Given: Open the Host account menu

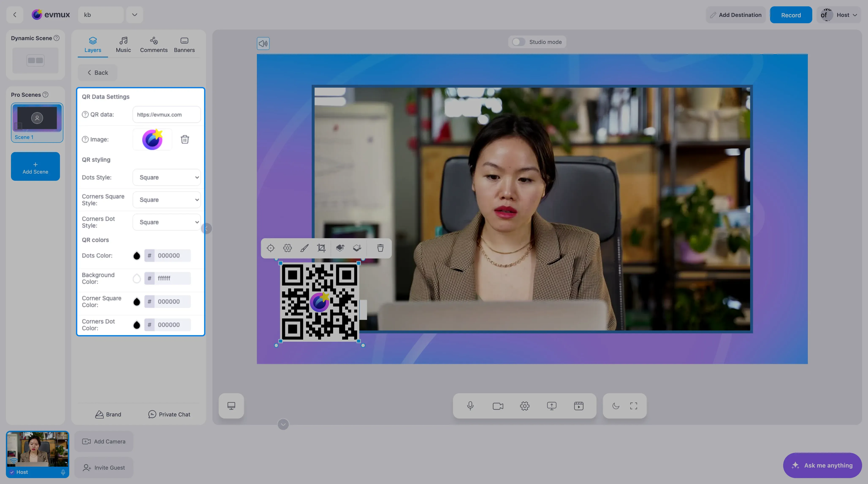Looking at the screenshot, I should click(839, 15).
